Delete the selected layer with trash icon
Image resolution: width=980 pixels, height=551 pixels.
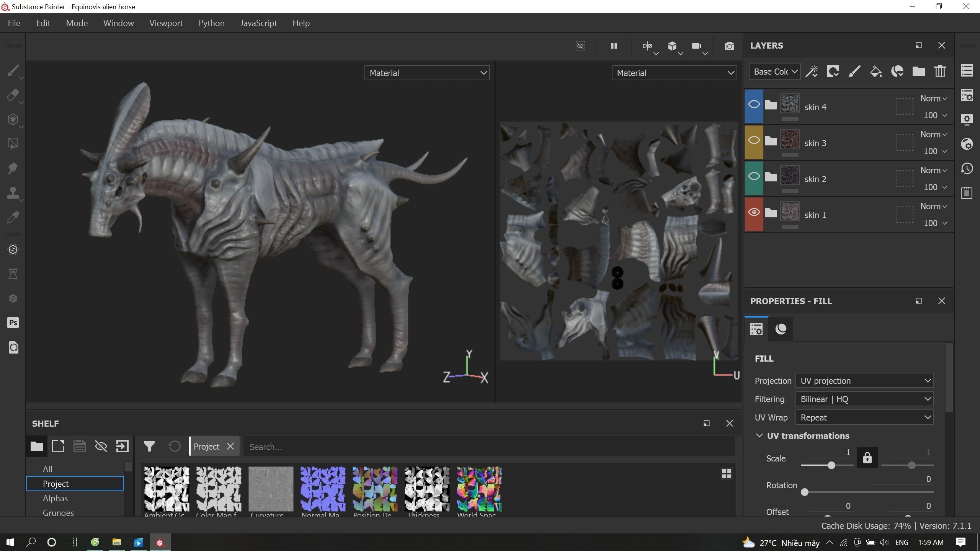pyautogui.click(x=940, y=72)
